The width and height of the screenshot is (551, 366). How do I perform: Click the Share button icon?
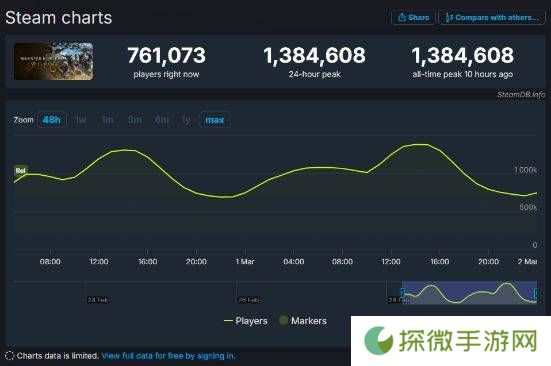point(402,17)
